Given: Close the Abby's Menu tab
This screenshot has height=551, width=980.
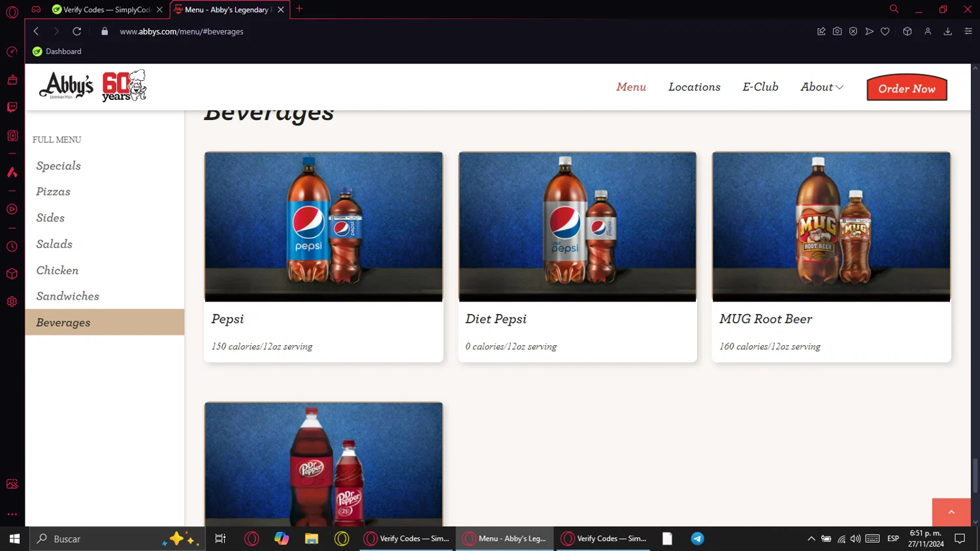Looking at the screenshot, I should click(281, 10).
